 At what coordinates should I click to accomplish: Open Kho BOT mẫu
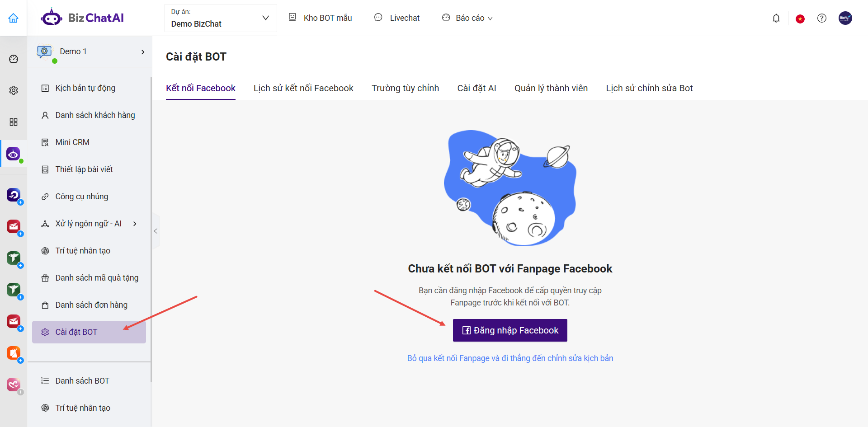[320, 18]
